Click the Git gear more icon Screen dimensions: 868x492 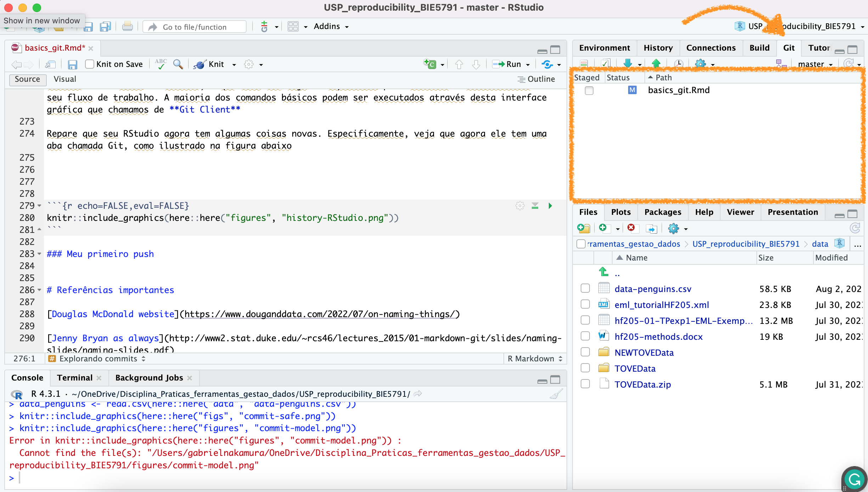[x=700, y=64]
